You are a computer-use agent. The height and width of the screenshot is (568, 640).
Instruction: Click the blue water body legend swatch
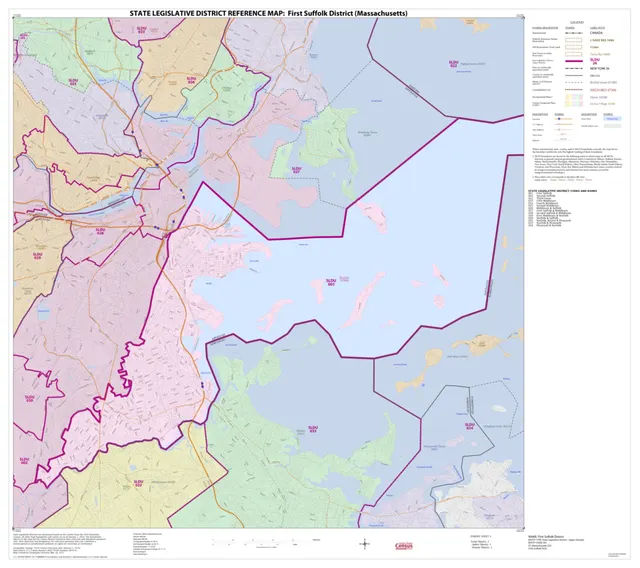pyautogui.click(x=612, y=119)
